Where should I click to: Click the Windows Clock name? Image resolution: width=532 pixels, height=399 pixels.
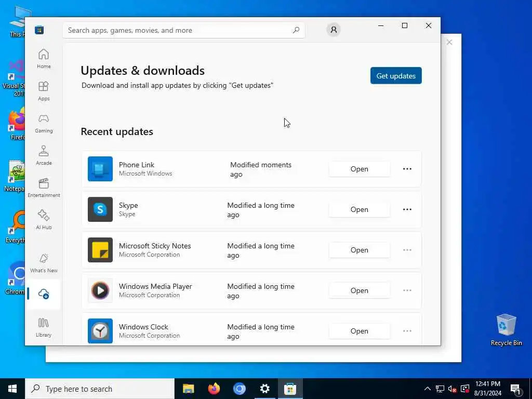pyautogui.click(x=143, y=327)
